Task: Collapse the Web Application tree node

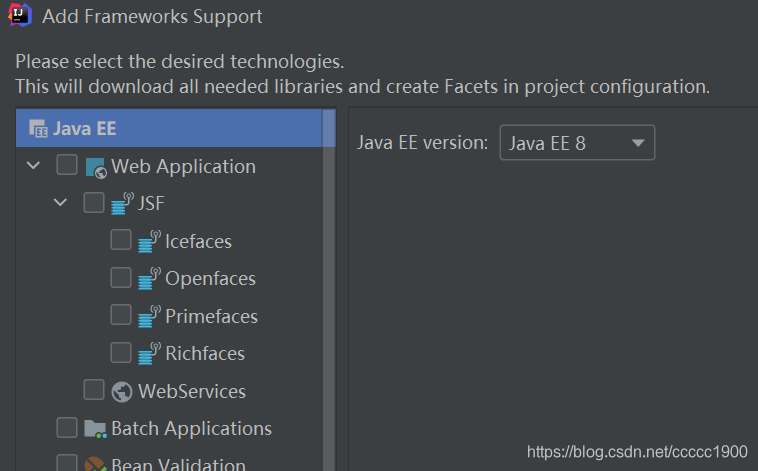Action: (x=33, y=165)
